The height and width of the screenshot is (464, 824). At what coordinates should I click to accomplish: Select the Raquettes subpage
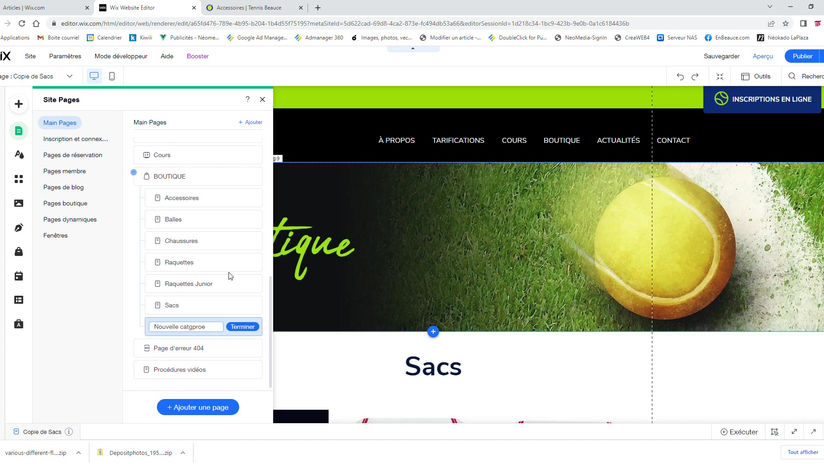point(203,262)
